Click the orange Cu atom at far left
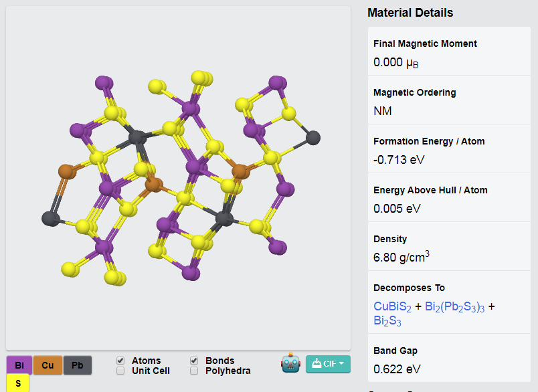The height and width of the screenshot is (392, 538). (x=66, y=172)
